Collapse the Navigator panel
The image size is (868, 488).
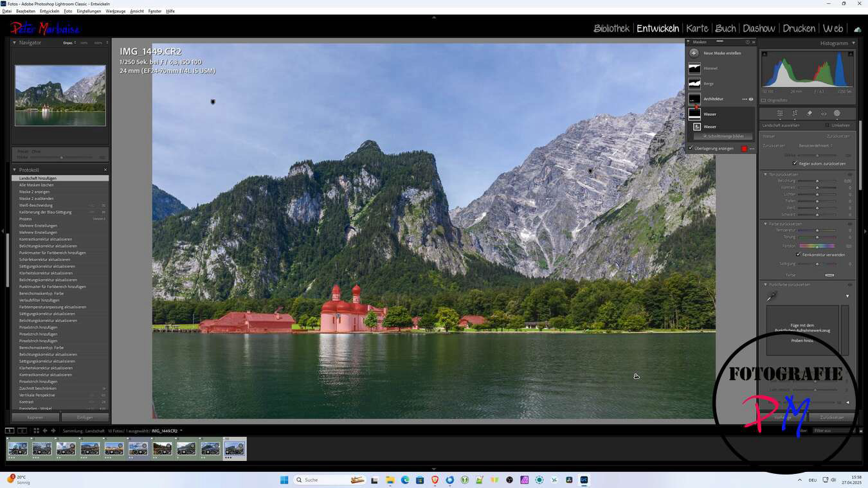(x=15, y=42)
